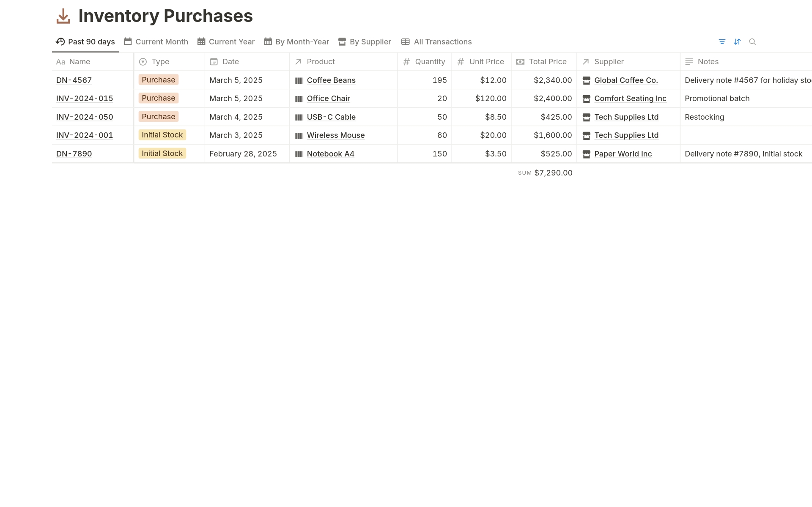Open the By Supplier view tab
Image resolution: width=812 pixels, height=507 pixels.
coord(365,42)
